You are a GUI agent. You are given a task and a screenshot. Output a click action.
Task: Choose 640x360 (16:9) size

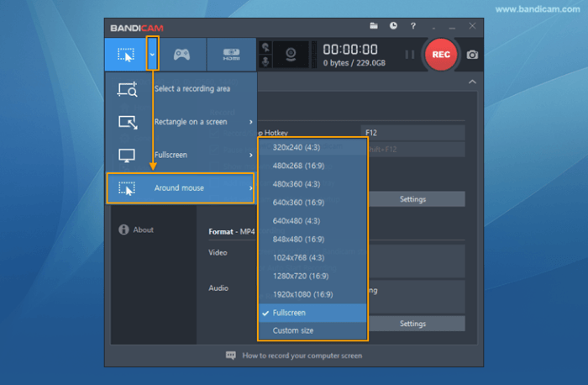(x=312, y=203)
